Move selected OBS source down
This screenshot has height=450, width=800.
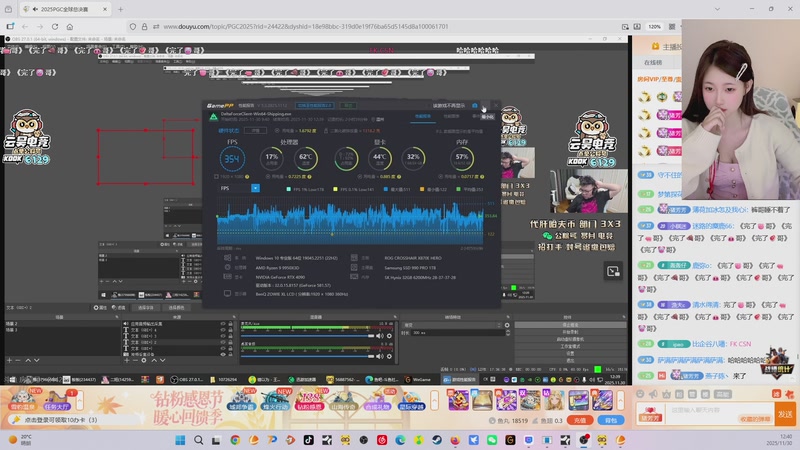tap(162, 360)
